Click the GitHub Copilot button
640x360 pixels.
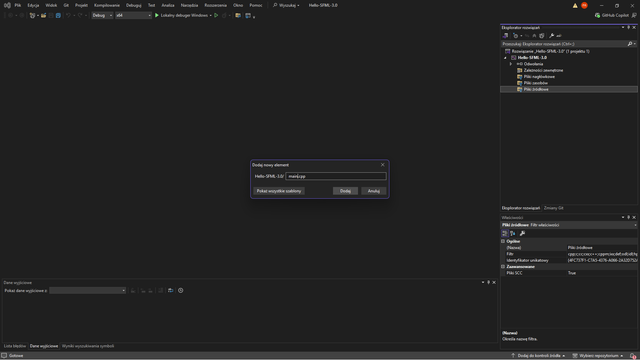coord(611,16)
